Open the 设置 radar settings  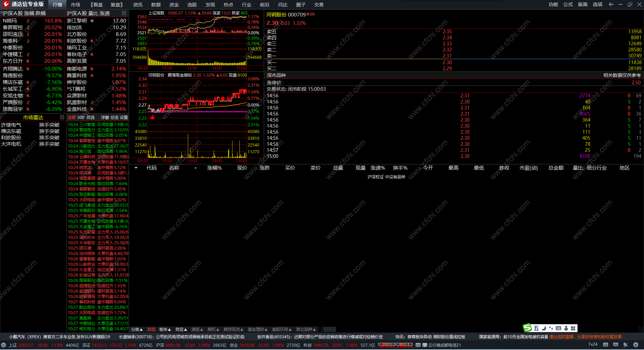(x=124, y=118)
